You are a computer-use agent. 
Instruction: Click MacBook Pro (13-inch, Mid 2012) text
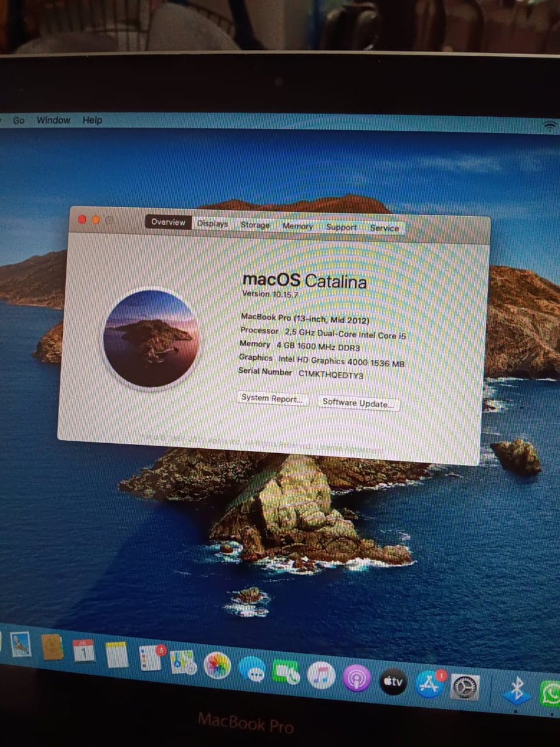coord(305,319)
